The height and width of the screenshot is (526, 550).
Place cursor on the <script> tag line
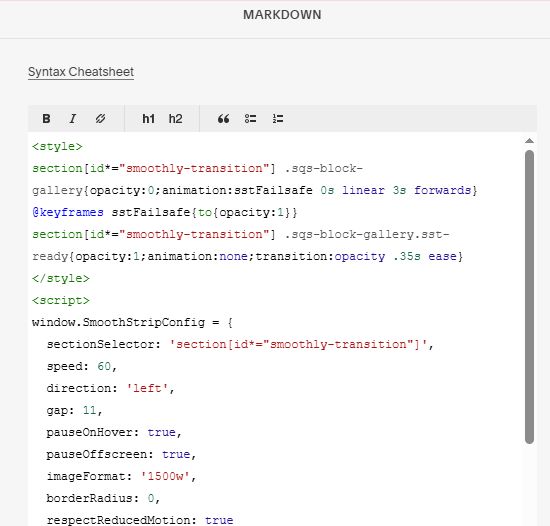coord(61,300)
